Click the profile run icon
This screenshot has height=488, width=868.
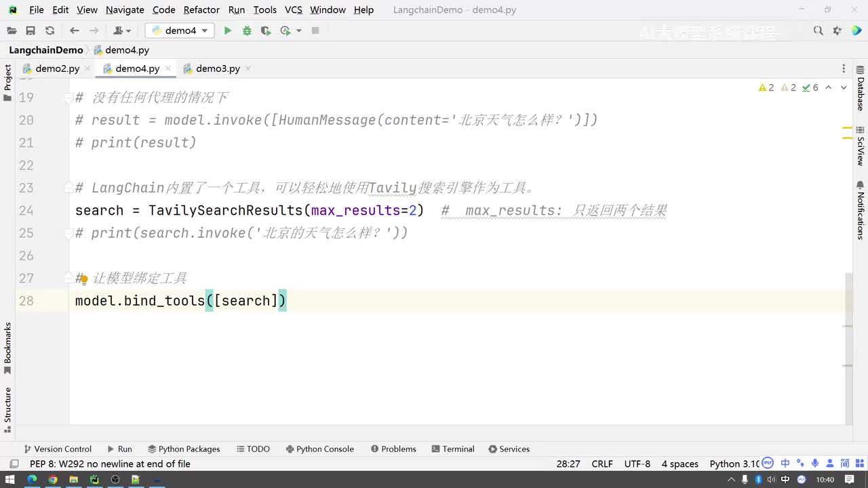285,30
